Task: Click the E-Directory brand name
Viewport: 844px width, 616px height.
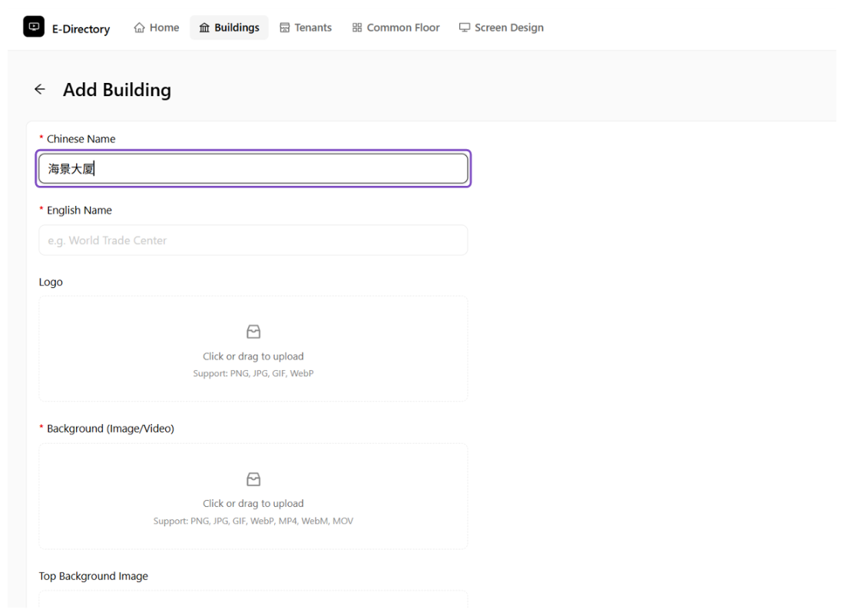Action: 81,29
